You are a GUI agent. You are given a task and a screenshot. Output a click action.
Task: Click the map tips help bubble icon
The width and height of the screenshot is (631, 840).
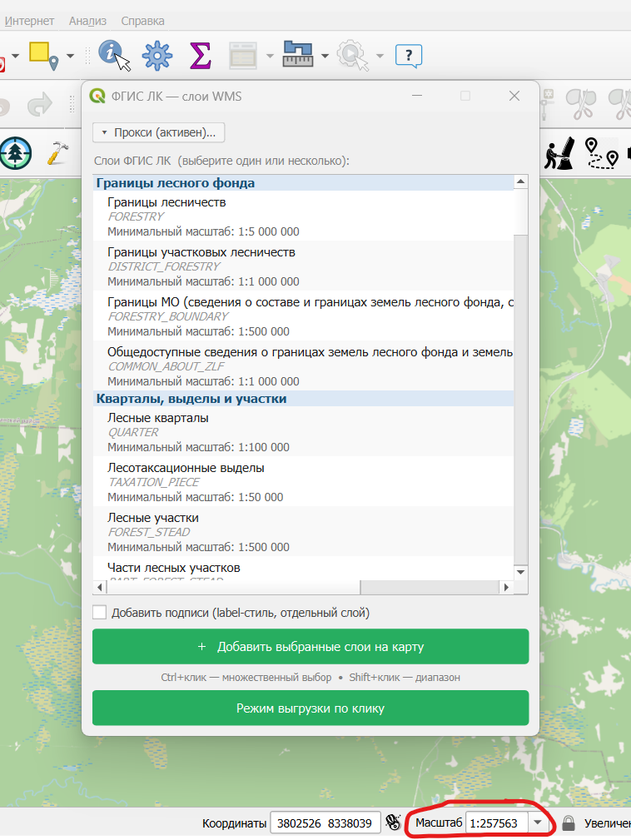coord(409,56)
